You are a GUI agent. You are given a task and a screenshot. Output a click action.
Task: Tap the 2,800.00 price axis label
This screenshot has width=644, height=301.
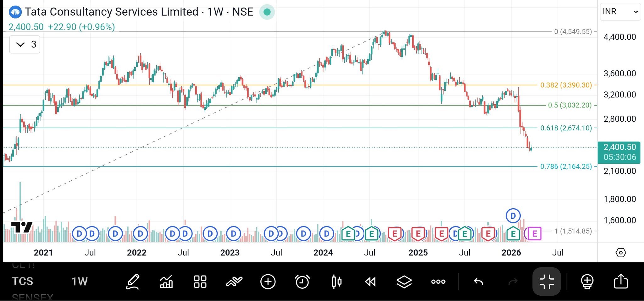620,119
